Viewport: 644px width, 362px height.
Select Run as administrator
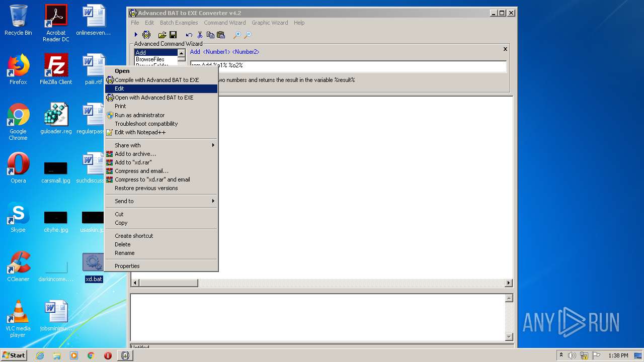point(161,115)
